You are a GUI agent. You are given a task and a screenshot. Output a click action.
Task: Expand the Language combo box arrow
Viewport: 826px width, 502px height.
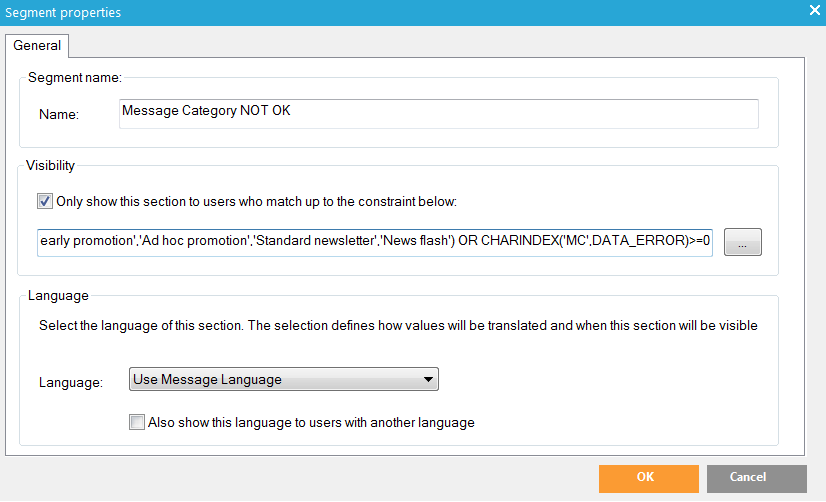[428, 380]
